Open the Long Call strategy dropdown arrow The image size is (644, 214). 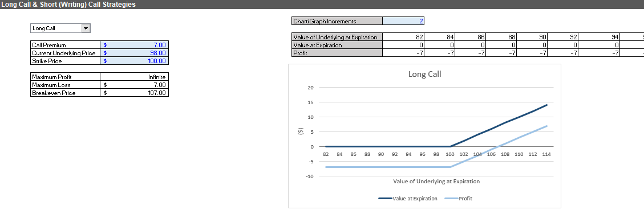click(x=86, y=28)
